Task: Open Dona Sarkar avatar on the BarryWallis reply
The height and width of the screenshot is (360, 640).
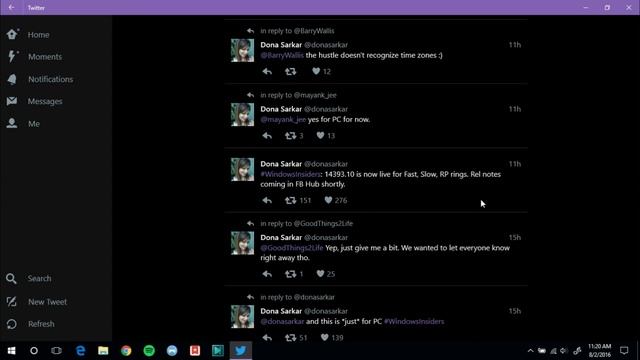Action: click(x=242, y=50)
